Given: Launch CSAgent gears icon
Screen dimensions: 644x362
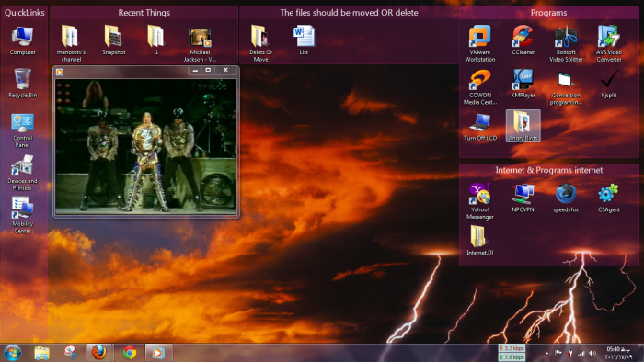Looking at the screenshot, I should point(609,198).
